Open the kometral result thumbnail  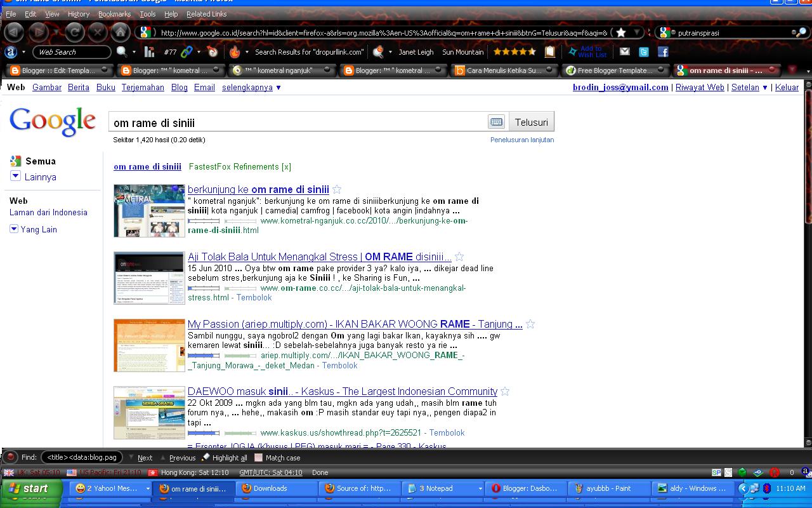(x=149, y=211)
